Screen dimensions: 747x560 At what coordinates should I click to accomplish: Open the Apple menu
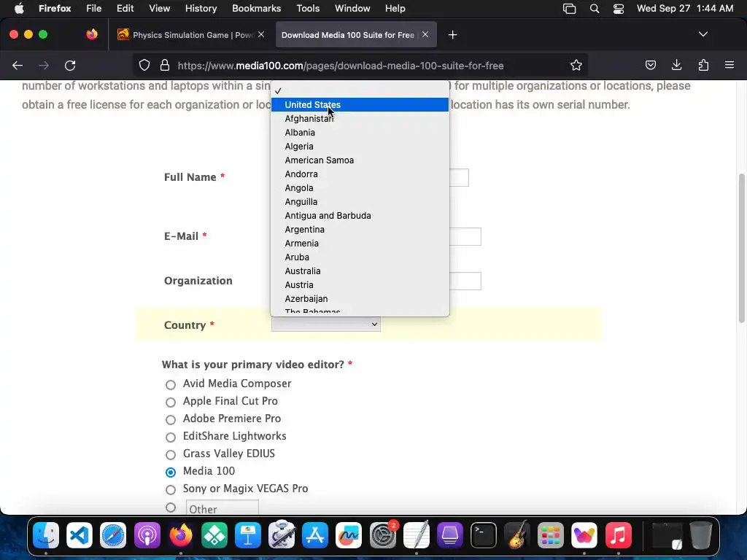(x=19, y=8)
